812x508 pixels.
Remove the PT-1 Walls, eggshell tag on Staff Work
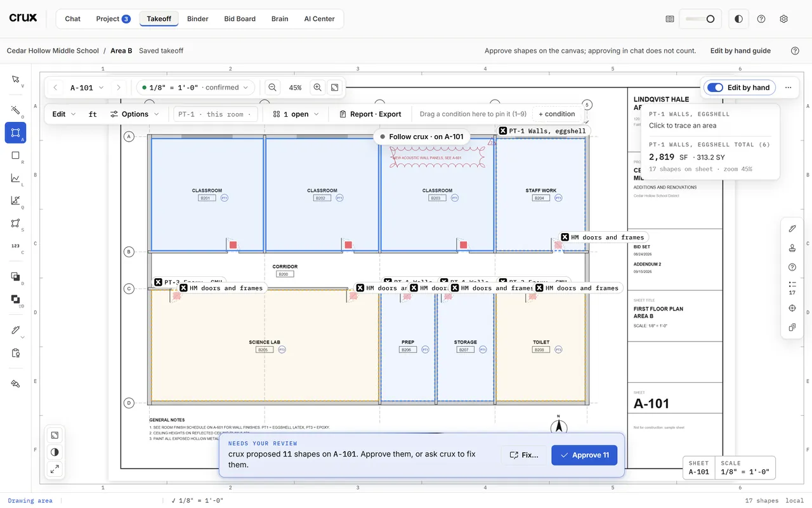503,131
